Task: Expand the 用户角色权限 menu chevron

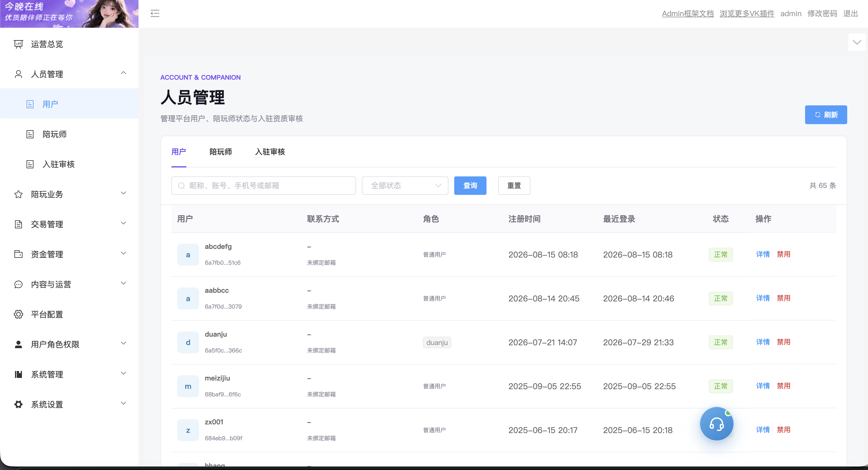Action: click(x=124, y=343)
